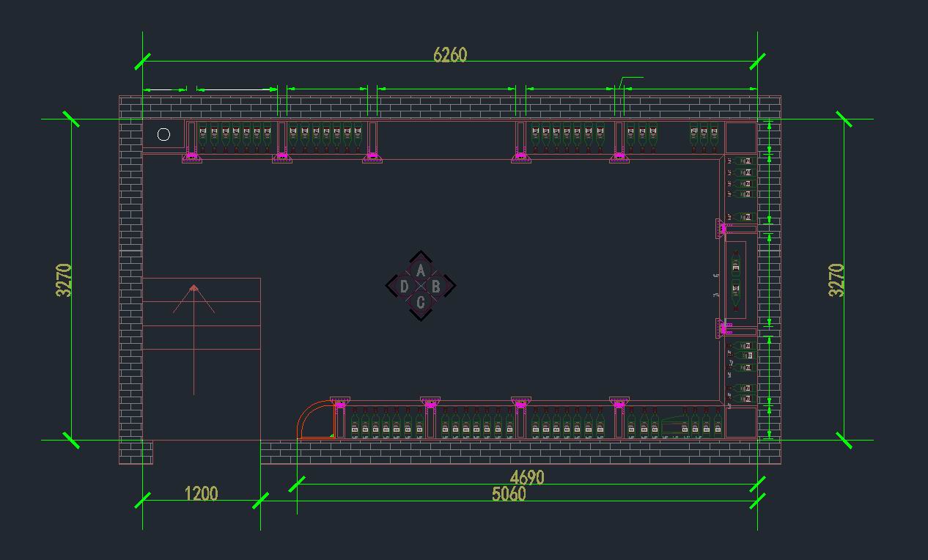Click the right 3270 dimension text

pos(836,280)
